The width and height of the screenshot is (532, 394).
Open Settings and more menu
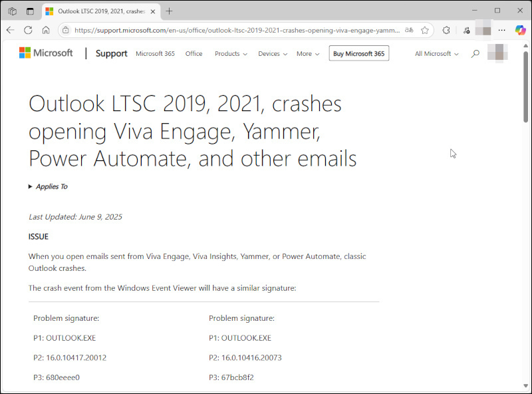pyautogui.click(x=502, y=30)
